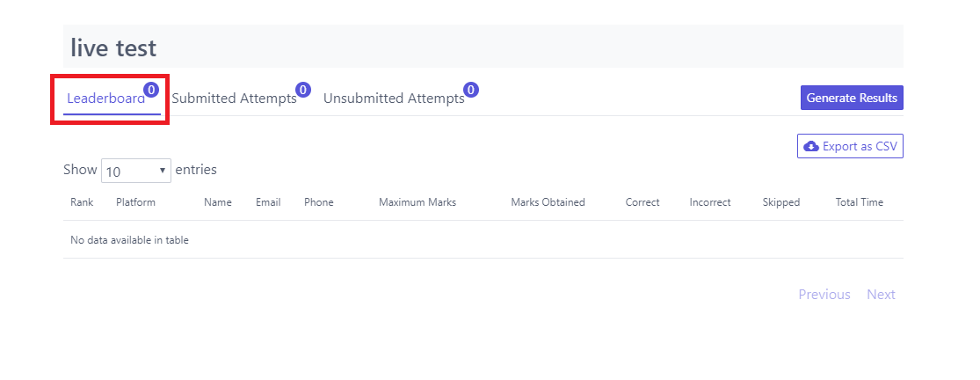The image size is (980, 380).
Task: Go to the Previous page
Action: 824,295
